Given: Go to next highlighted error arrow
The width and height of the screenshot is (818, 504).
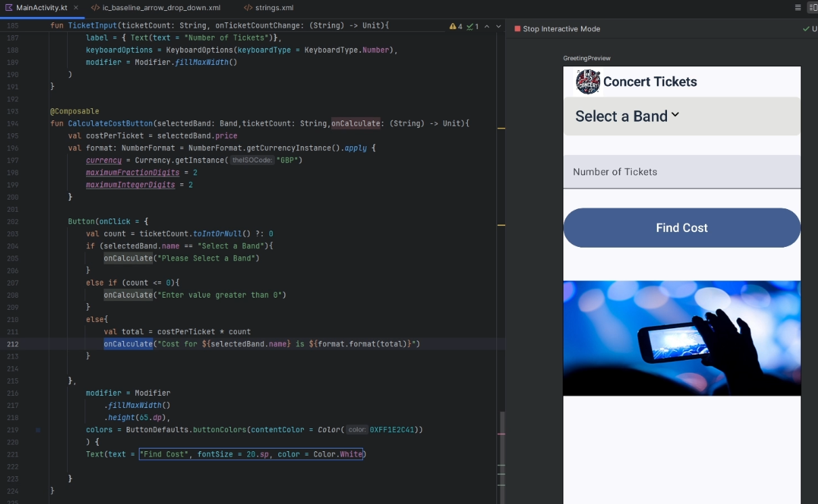Looking at the screenshot, I should pyautogui.click(x=499, y=26).
